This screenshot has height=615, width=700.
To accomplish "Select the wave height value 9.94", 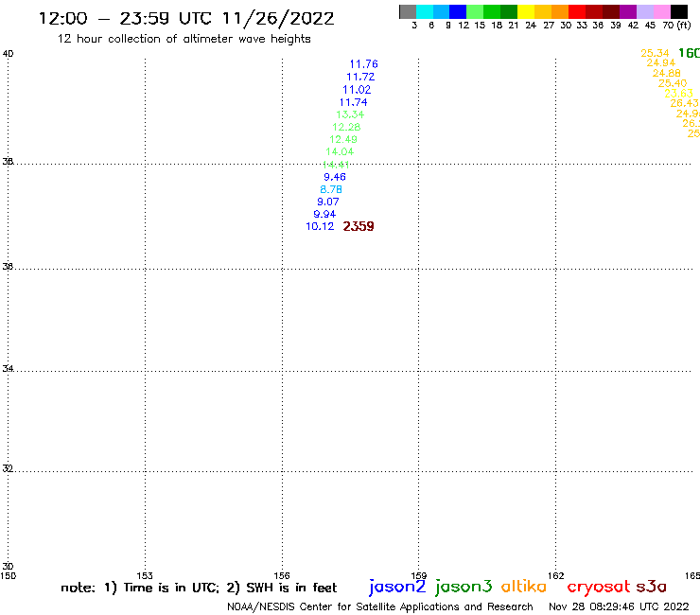I will [x=324, y=215].
